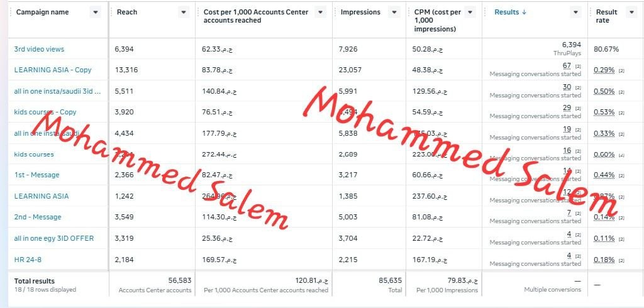Open the Reach column dropdown arrow

coord(184,13)
